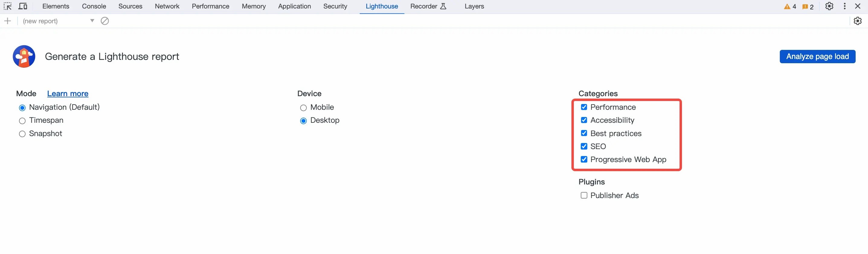The image size is (868, 254).
Task: Click the issues count indicator showing 2
Action: click(808, 7)
